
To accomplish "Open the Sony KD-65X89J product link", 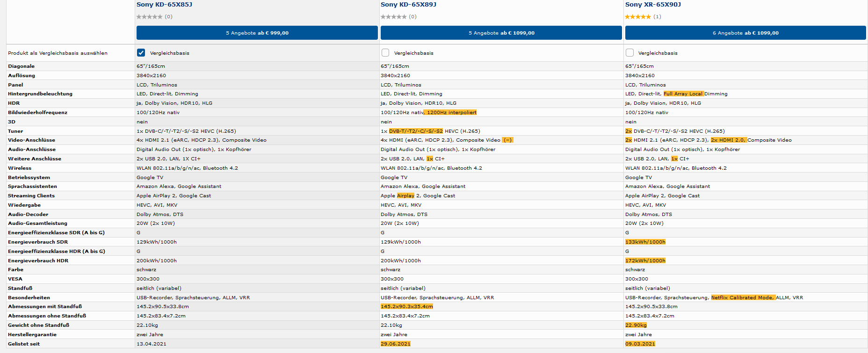I will pos(408,5).
